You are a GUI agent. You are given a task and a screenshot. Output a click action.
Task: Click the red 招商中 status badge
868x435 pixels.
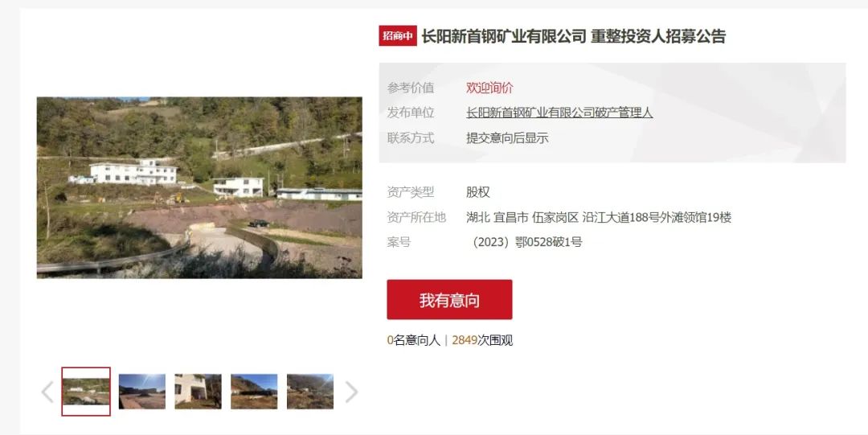point(398,36)
